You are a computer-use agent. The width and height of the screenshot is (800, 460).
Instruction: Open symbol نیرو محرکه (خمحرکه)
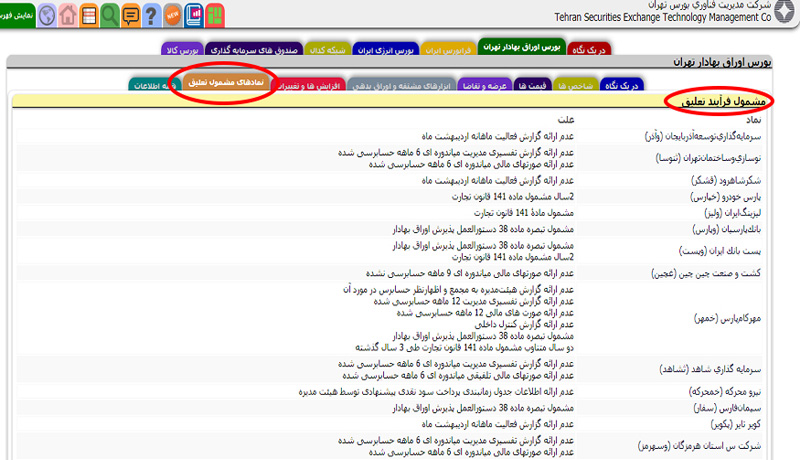(725, 391)
